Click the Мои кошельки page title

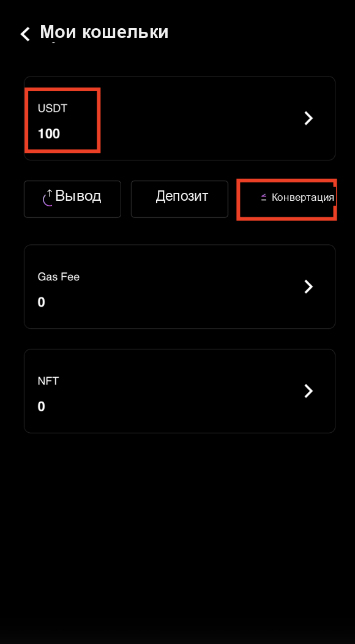coord(105,32)
